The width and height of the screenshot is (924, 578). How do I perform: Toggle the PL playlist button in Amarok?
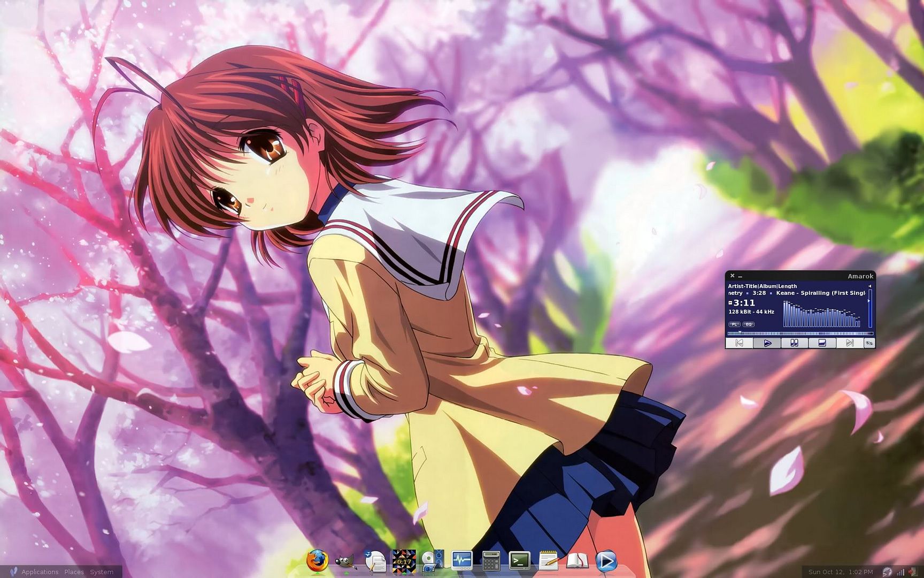coord(734,324)
